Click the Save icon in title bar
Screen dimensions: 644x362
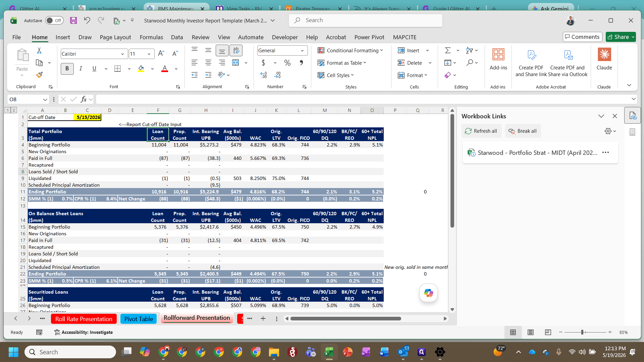[x=73, y=20]
